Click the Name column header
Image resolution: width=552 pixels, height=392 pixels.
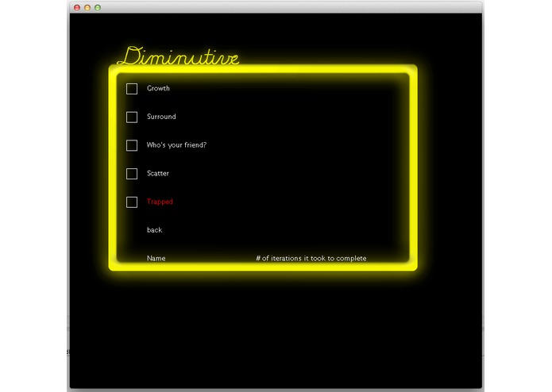click(156, 258)
